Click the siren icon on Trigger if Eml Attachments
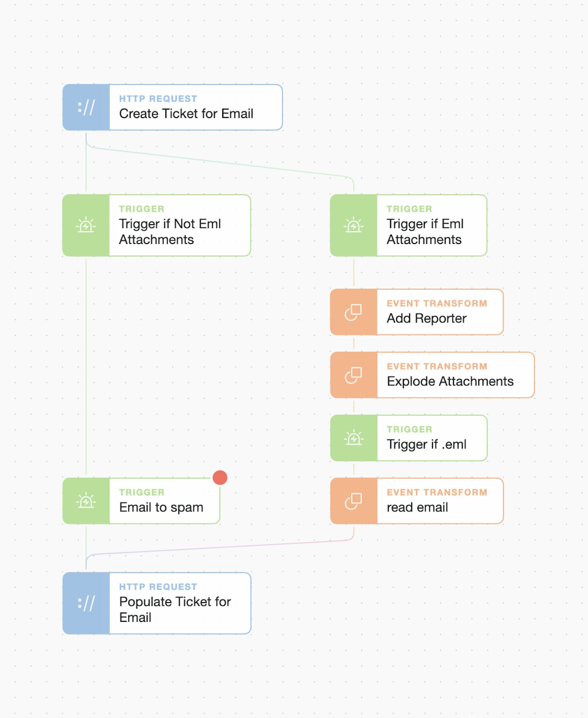Viewport: 588px width, 718px height. coord(354,225)
